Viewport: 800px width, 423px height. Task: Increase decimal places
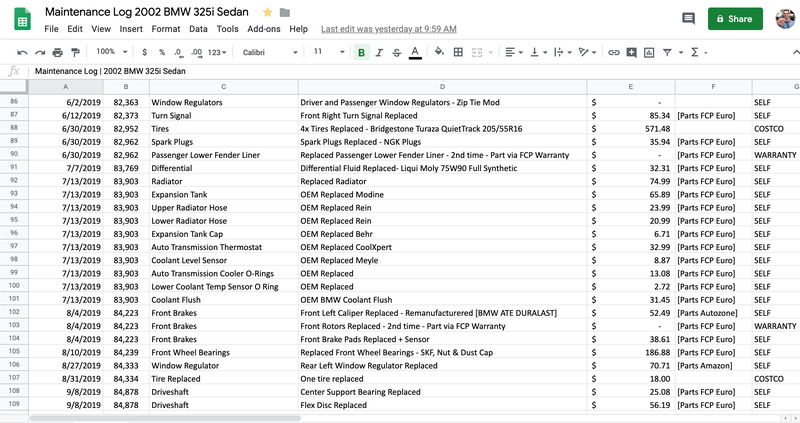click(196, 52)
